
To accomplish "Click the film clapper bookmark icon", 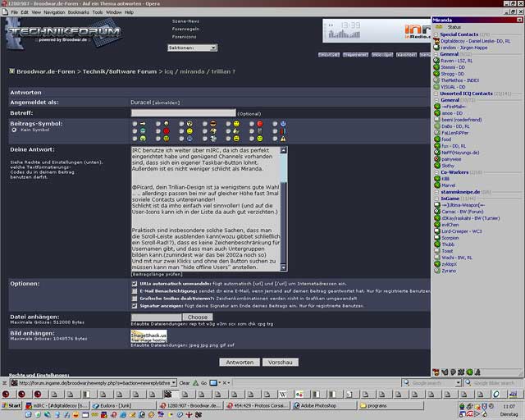I will point(167,394).
